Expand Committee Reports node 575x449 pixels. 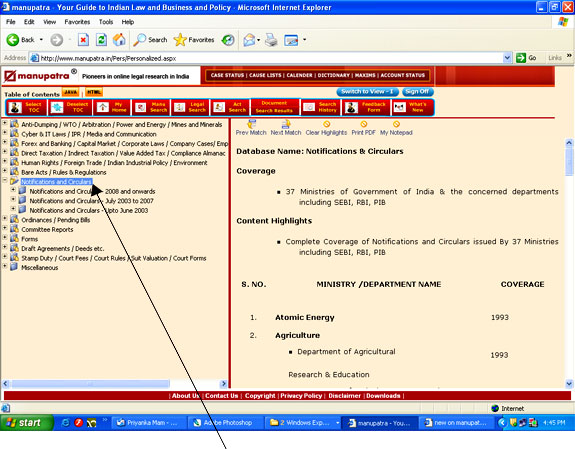point(5,228)
